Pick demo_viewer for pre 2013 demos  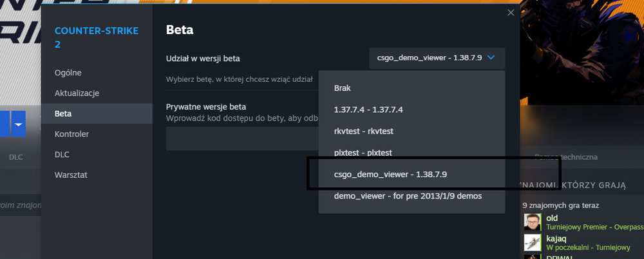click(412, 196)
